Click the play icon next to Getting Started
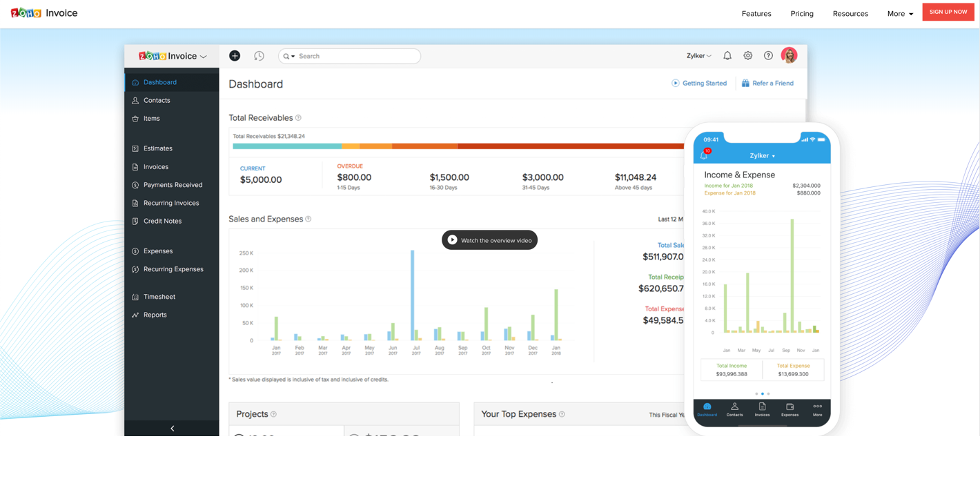 (x=676, y=84)
